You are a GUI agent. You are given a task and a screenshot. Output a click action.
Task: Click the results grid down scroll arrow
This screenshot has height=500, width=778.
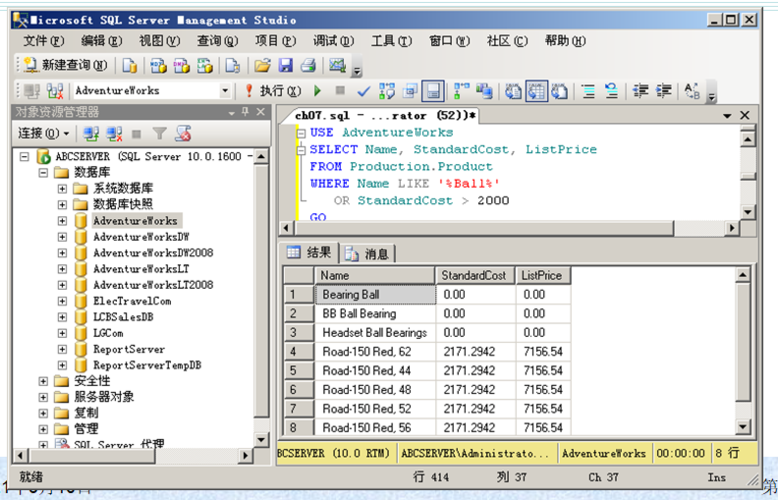click(743, 427)
